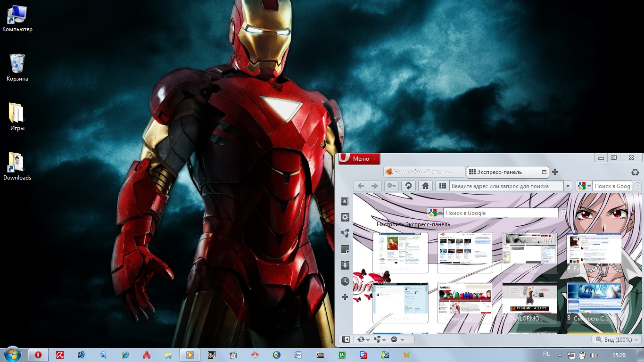Open Downloads panel in Opera sidebar
The width and height of the screenshot is (644, 362).
(345, 265)
